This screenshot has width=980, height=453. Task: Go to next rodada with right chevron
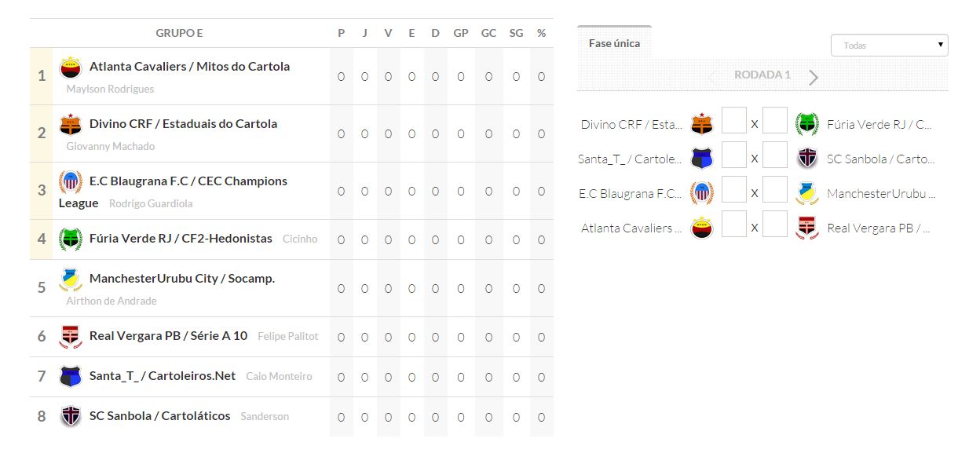coord(814,77)
